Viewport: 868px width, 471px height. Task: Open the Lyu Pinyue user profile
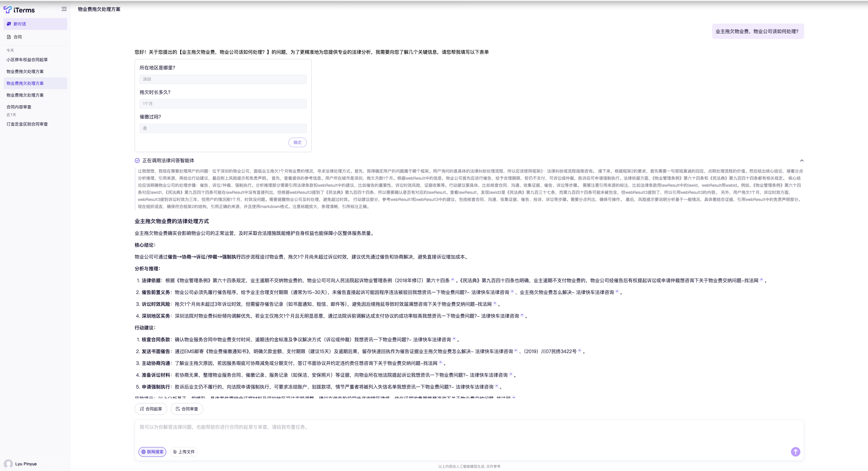tap(21, 464)
